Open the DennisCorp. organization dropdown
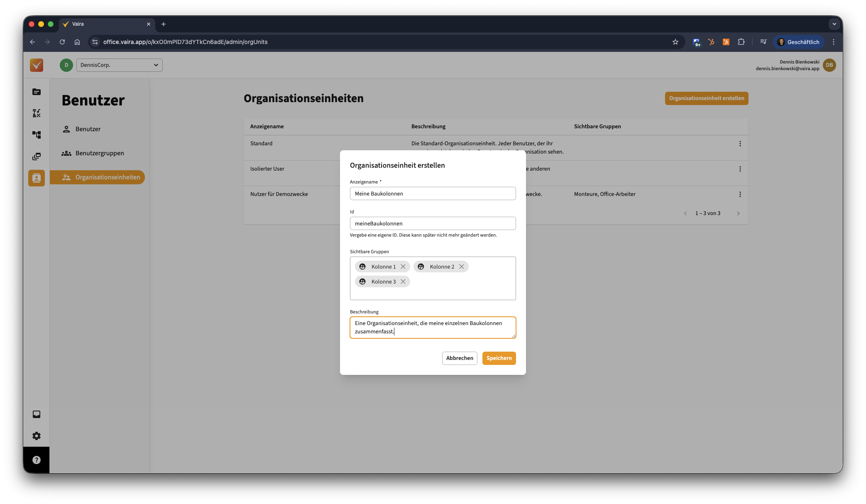This screenshot has height=504, width=866. (x=119, y=65)
